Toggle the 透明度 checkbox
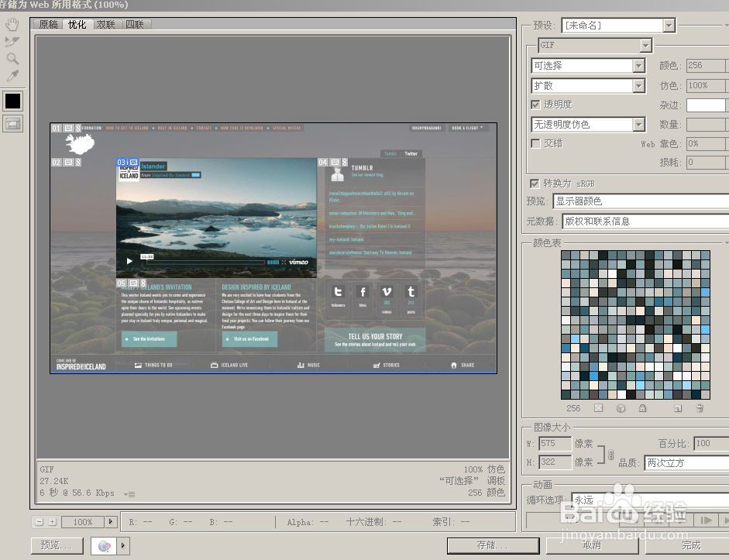This screenshot has height=560, width=729. pos(535,105)
